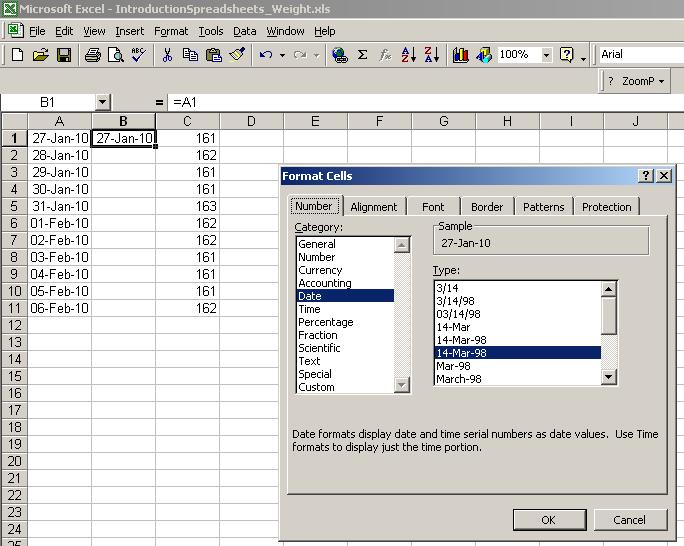Choose the 03/14/98 date type

(518, 314)
